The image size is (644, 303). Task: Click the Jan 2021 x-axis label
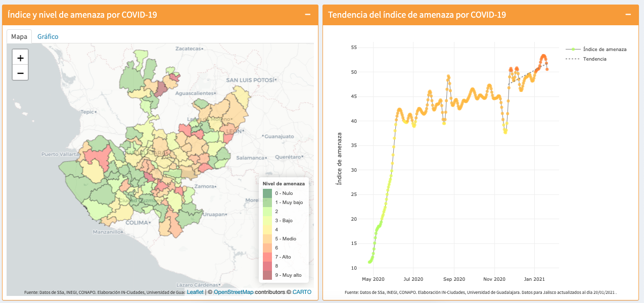click(534, 279)
